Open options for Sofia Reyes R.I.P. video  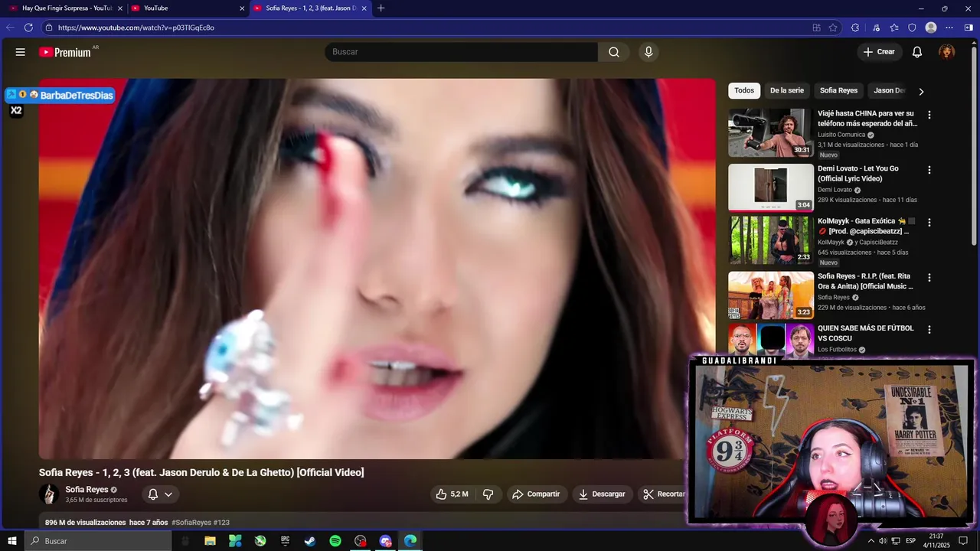(x=929, y=278)
